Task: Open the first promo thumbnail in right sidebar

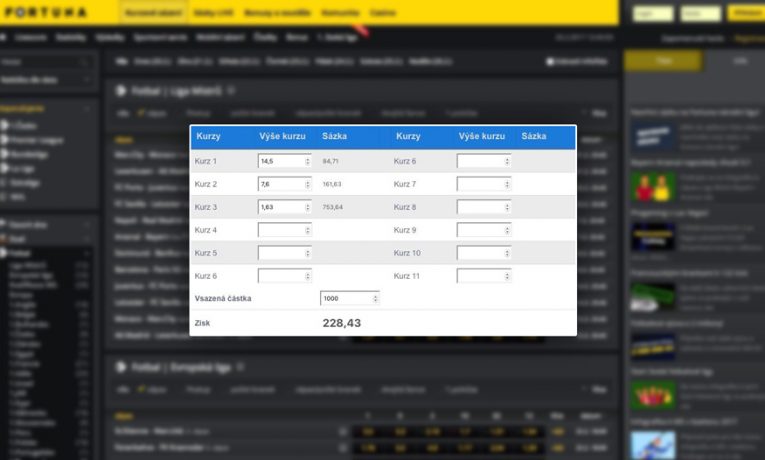Action: tap(652, 135)
